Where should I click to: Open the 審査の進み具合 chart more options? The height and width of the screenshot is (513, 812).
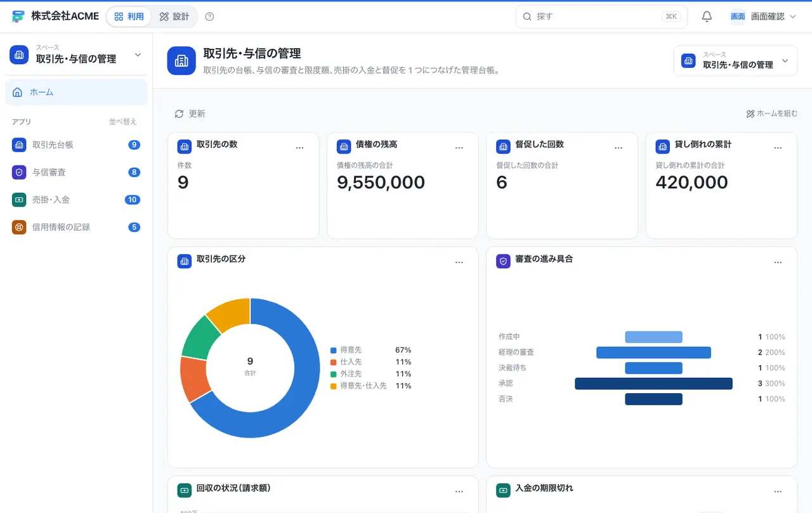778,263
